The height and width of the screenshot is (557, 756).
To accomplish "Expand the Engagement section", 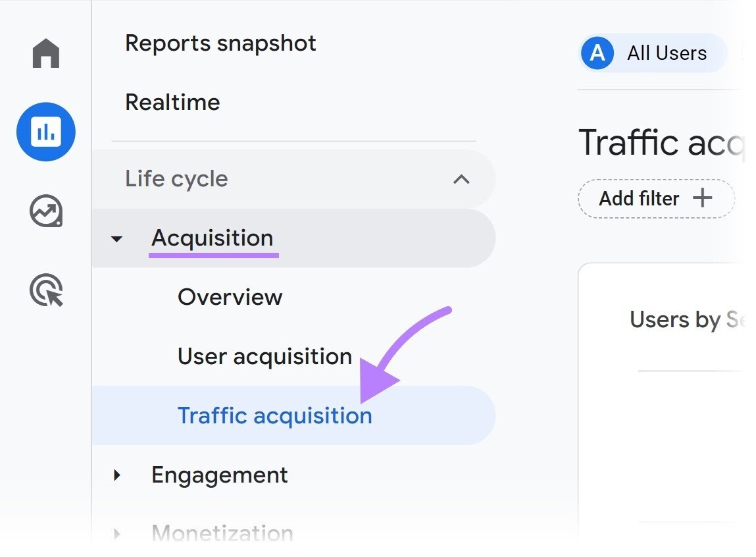I will (117, 475).
